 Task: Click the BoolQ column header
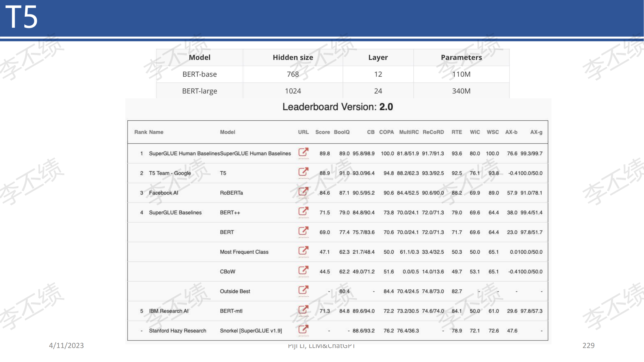point(342,132)
